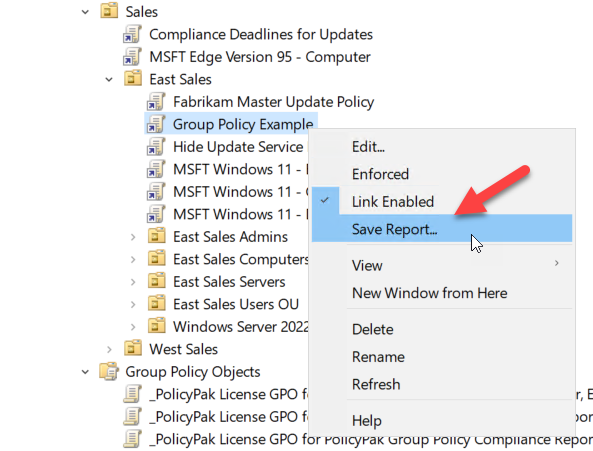Expand the West Sales node
Viewport: 593px width, 451px height.
tap(109, 349)
